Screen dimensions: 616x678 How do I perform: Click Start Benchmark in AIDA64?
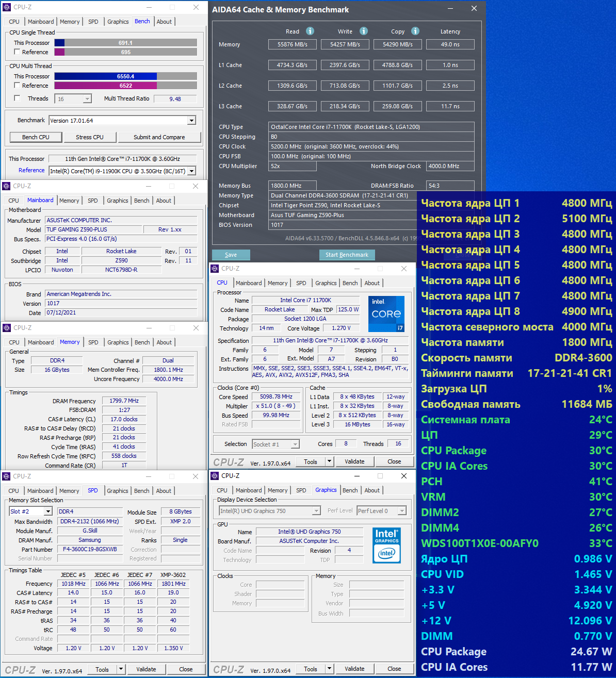[x=347, y=255]
